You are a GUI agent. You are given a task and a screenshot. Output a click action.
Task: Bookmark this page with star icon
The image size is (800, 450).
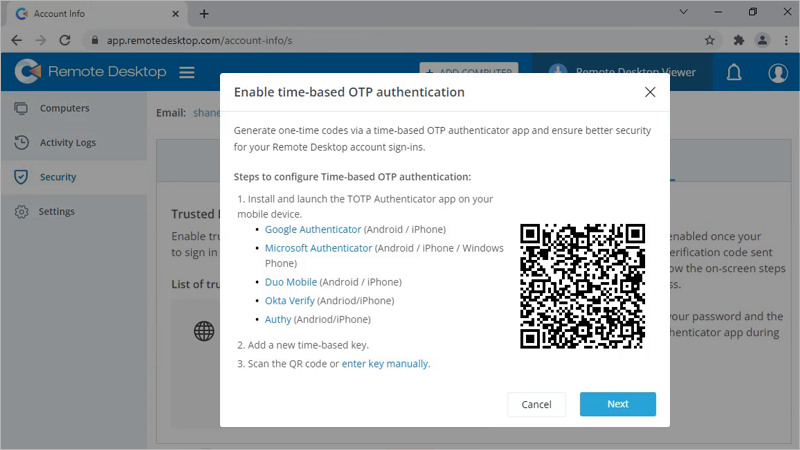(x=709, y=40)
